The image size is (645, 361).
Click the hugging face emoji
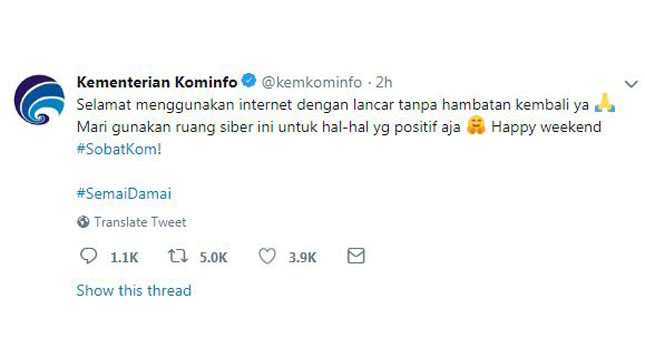click(x=476, y=125)
